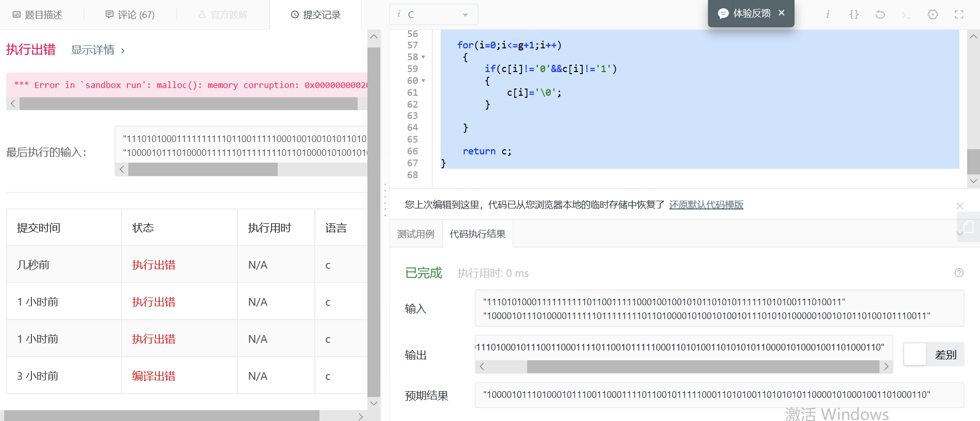Click scroll-down arrow of code editor
This screenshot has height=421, width=980.
click(973, 181)
